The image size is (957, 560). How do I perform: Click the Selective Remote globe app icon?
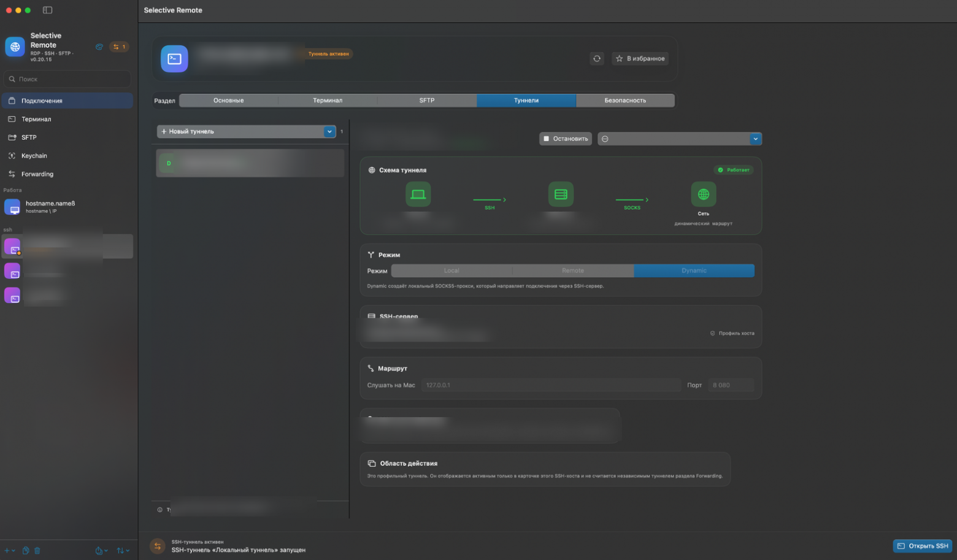tap(15, 47)
